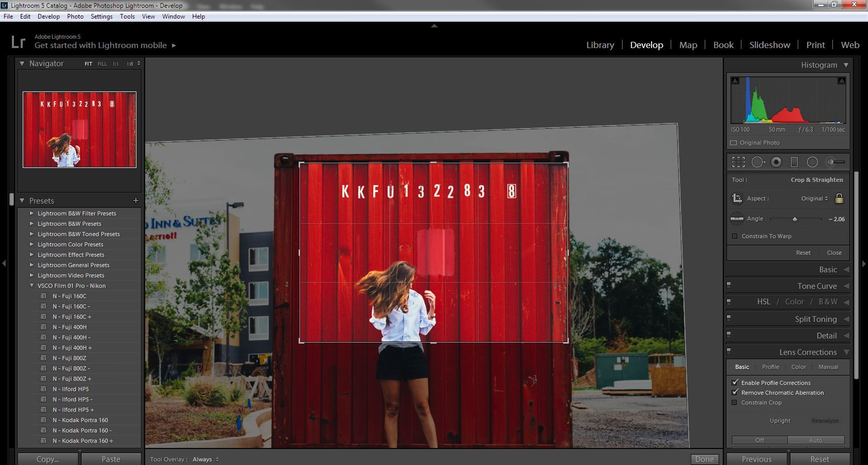Open the Aspect Original dropdown
Viewport: 868px width, 465px height.
pyautogui.click(x=815, y=198)
